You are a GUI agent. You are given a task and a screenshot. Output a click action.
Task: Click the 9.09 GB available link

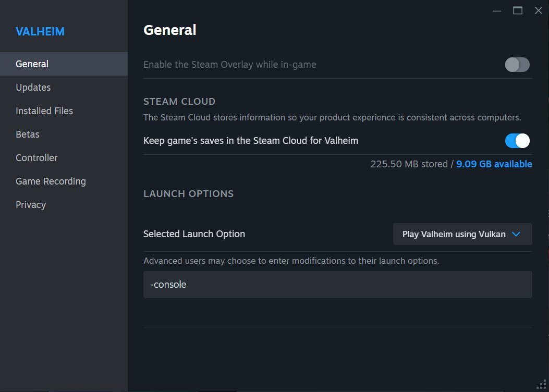[x=494, y=164]
